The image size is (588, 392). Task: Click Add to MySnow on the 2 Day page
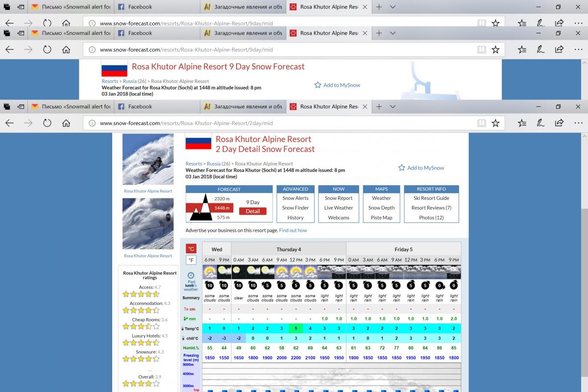421,168
